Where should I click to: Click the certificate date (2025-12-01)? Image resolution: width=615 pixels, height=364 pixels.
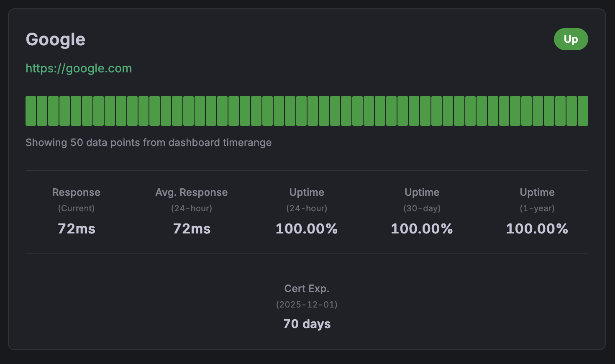307,305
